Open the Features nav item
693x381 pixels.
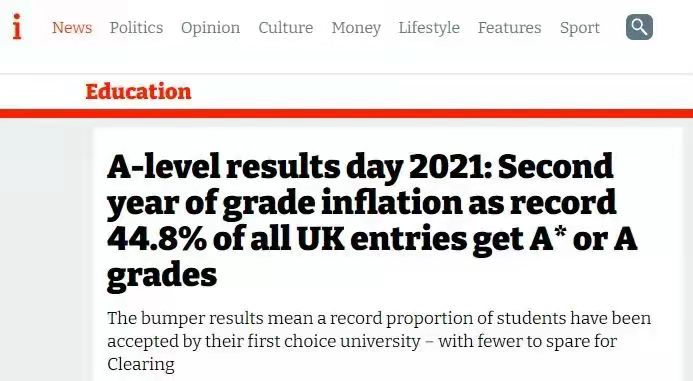point(510,27)
